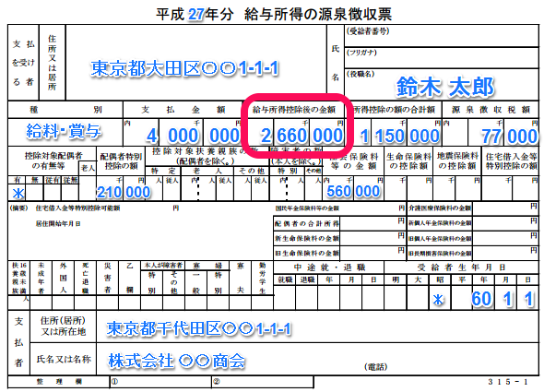The width and height of the screenshot is (544, 392).
Task: Click the title 給与所得の源泉徴収票
Action: pos(318,14)
